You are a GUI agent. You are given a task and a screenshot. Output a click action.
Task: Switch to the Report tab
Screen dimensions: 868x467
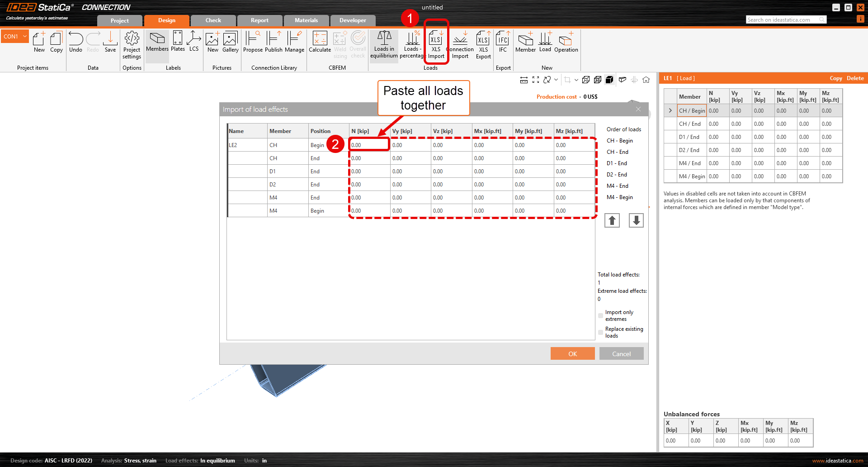pyautogui.click(x=259, y=20)
